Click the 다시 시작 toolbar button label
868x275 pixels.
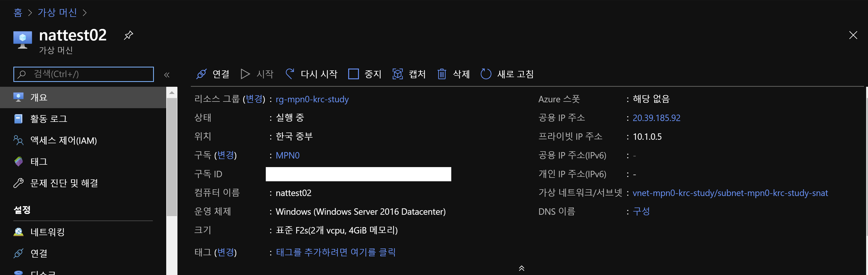coord(319,74)
